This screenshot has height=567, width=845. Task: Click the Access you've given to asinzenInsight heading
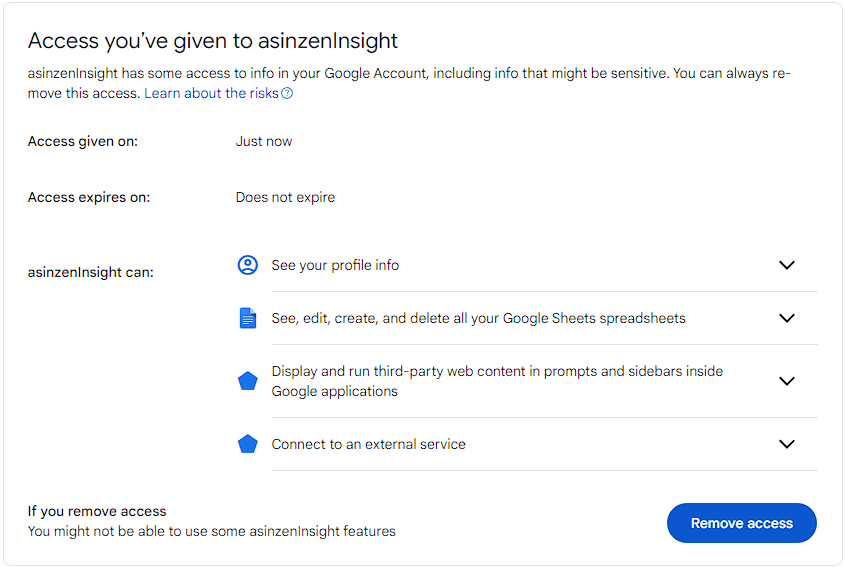[212, 41]
